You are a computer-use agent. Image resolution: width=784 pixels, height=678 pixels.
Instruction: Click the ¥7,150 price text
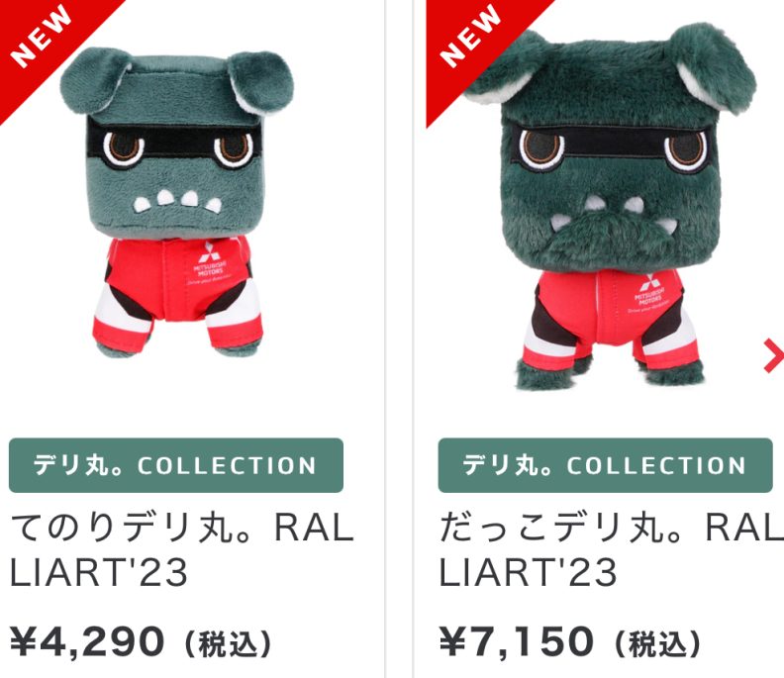517,642
